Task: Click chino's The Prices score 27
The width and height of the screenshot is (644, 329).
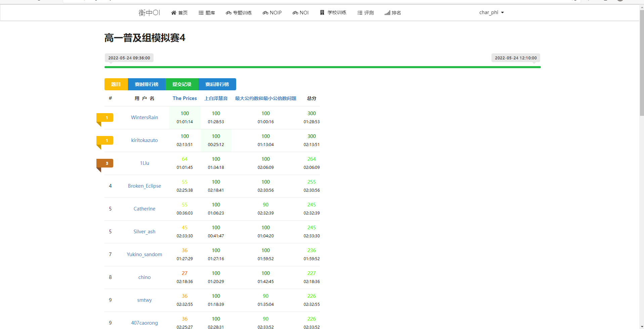Action: [185, 273]
